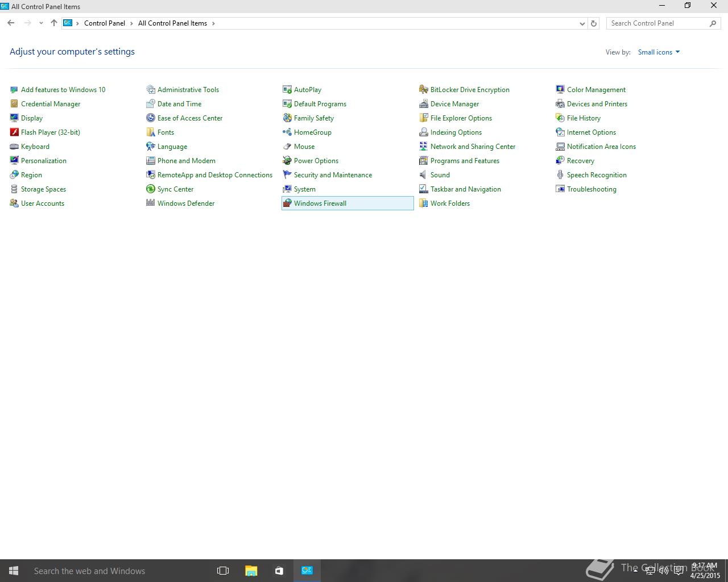Viewport: 728px width, 582px height.
Task: Click the volume icon in system tray
Action: [x=664, y=571]
